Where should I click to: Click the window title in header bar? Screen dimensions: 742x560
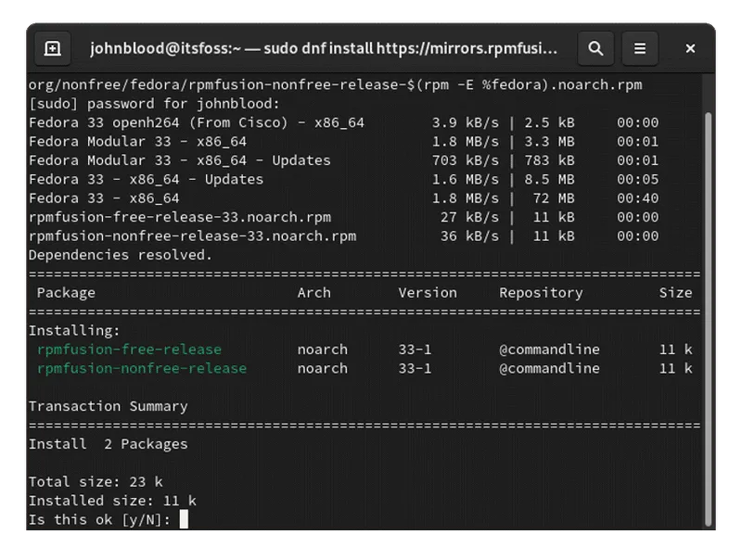325,48
